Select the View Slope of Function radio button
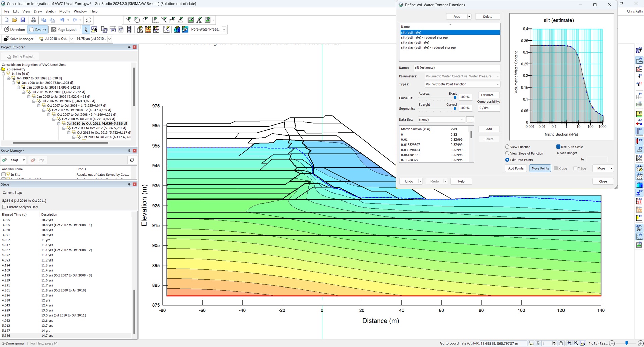This screenshot has width=644, height=347. pos(507,153)
